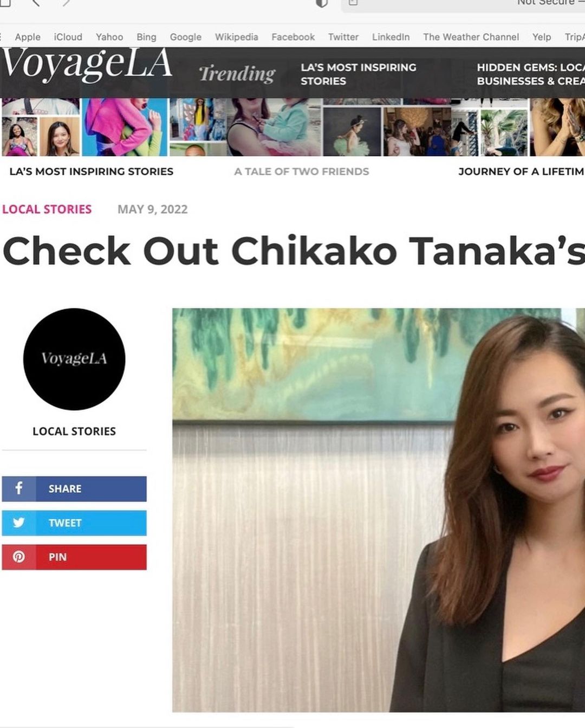Viewport: 585px width, 728px height.
Task: Click the VoyageLA site logo header
Action: (87, 65)
